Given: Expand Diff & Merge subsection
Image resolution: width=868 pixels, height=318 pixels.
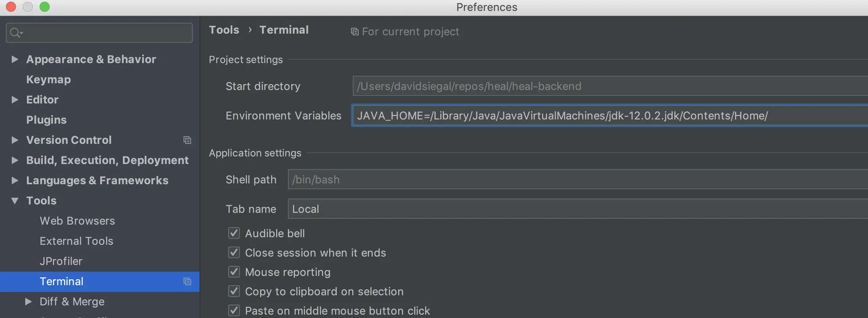Looking at the screenshot, I should (28, 302).
